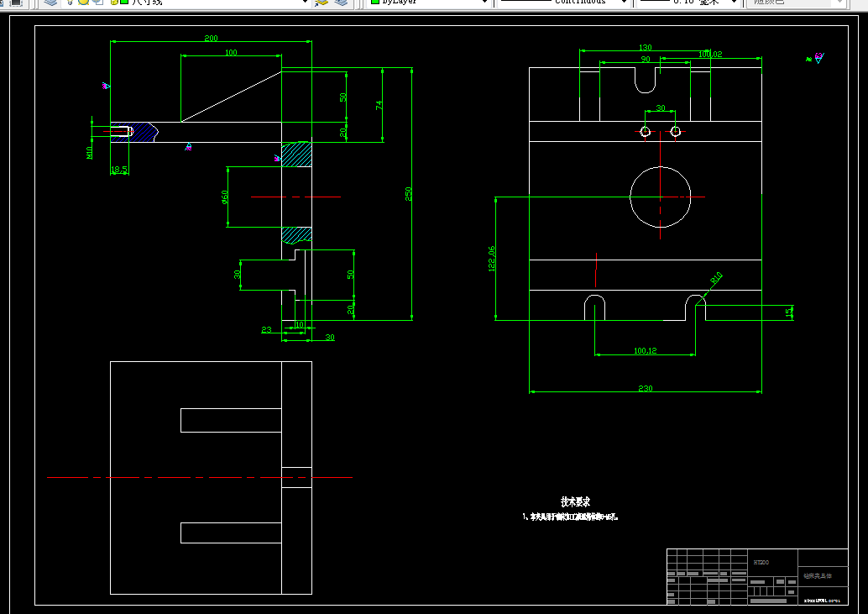868x614 pixels.
Task: Select the 122.06 vertical dimension text
Action: click(492, 259)
